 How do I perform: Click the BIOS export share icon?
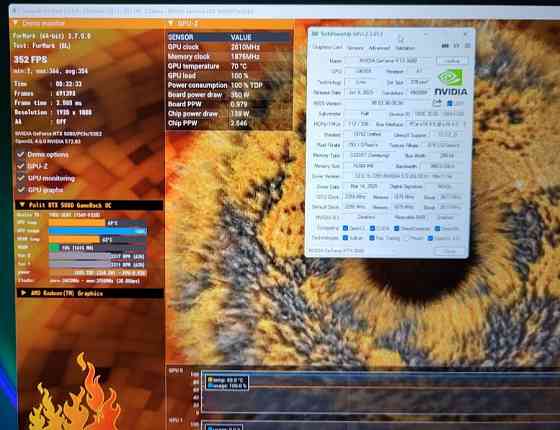pos(437,103)
